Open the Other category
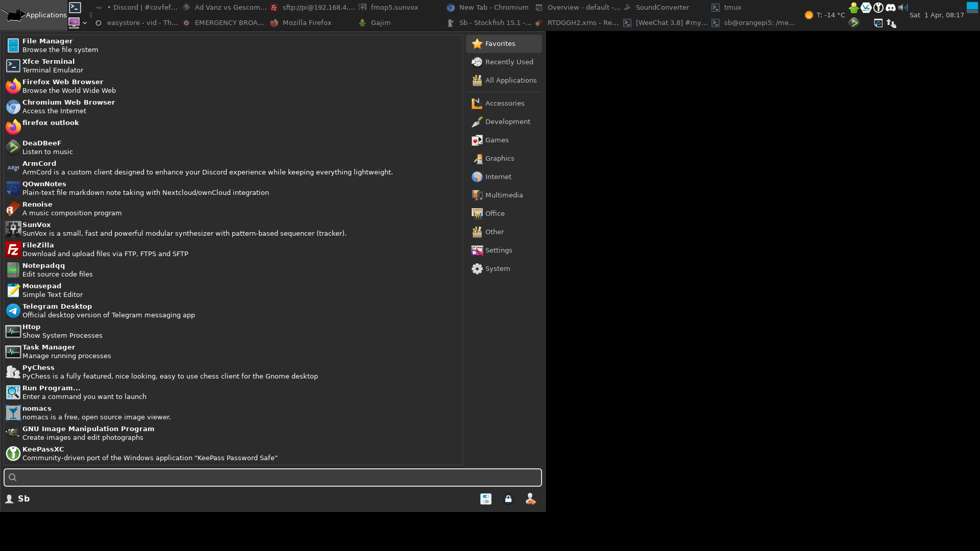Image resolution: width=980 pixels, height=551 pixels. [x=504, y=232]
